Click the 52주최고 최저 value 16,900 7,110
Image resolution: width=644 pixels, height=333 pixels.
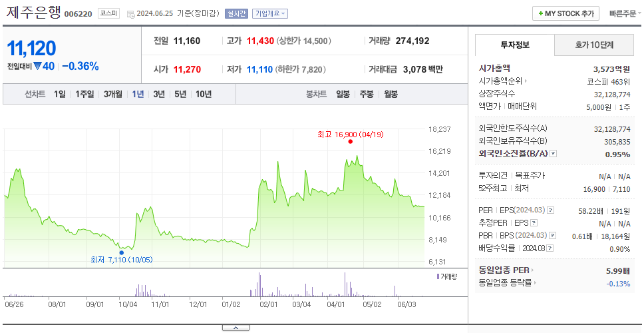[x=607, y=188]
